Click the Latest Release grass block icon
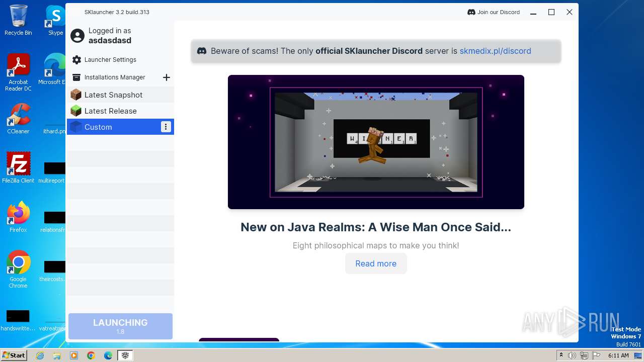The height and width of the screenshot is (362, 644). point(76,111)
